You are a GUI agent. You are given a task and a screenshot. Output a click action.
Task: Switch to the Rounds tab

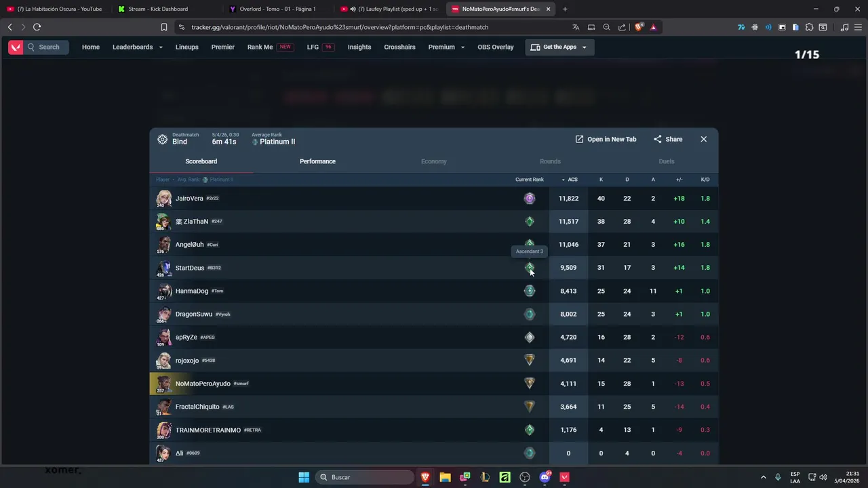[550, 161]
